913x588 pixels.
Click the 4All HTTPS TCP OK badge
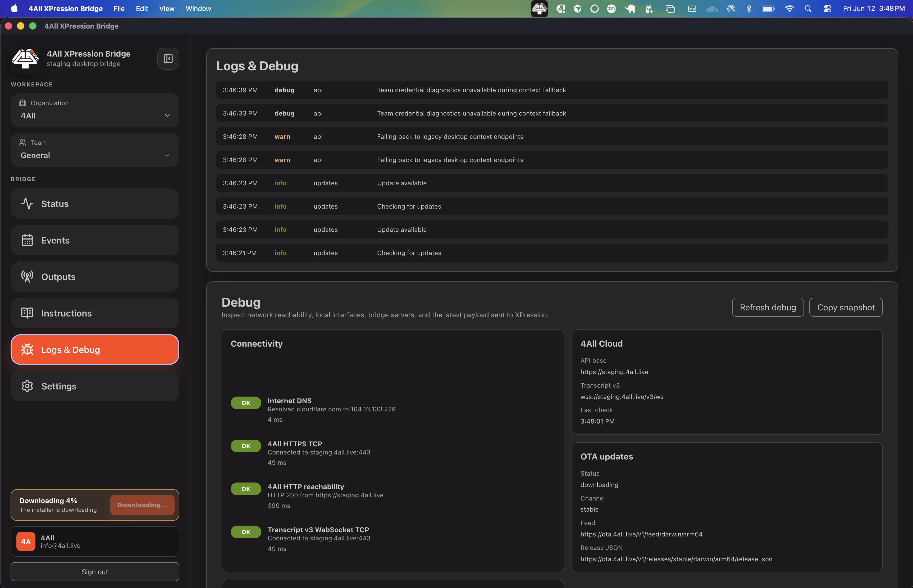246,446
